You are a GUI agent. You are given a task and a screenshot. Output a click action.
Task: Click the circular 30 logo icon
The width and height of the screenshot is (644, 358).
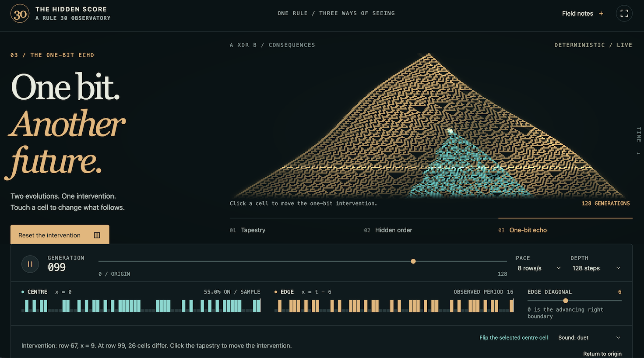20,14
